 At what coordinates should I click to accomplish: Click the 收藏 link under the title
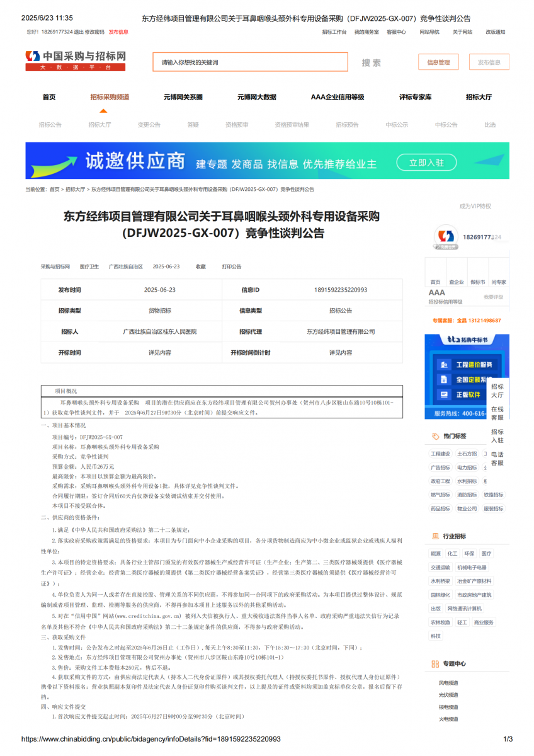click(x=200, y=266)
